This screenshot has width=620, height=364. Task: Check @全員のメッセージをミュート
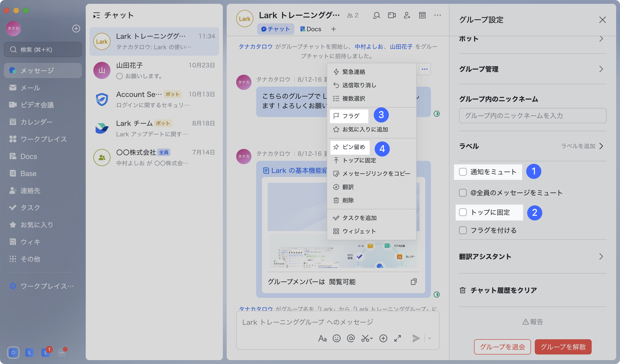[x=463, y=193]
